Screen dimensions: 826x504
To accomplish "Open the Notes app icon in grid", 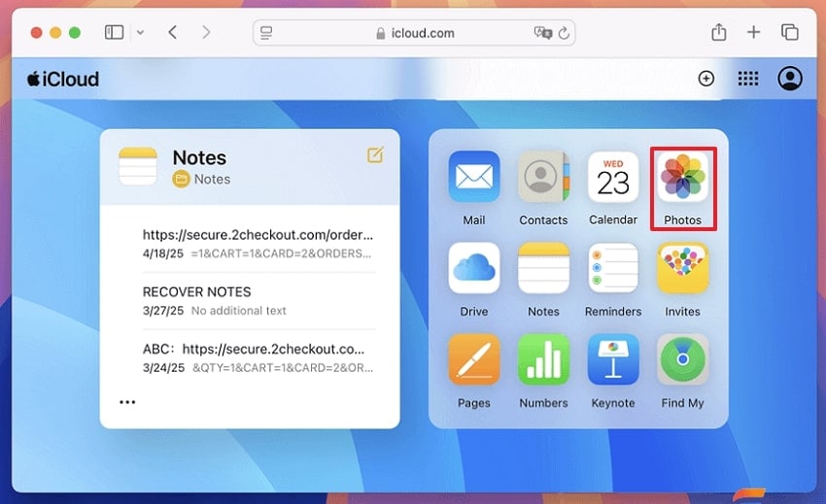I will pos(543,268).
